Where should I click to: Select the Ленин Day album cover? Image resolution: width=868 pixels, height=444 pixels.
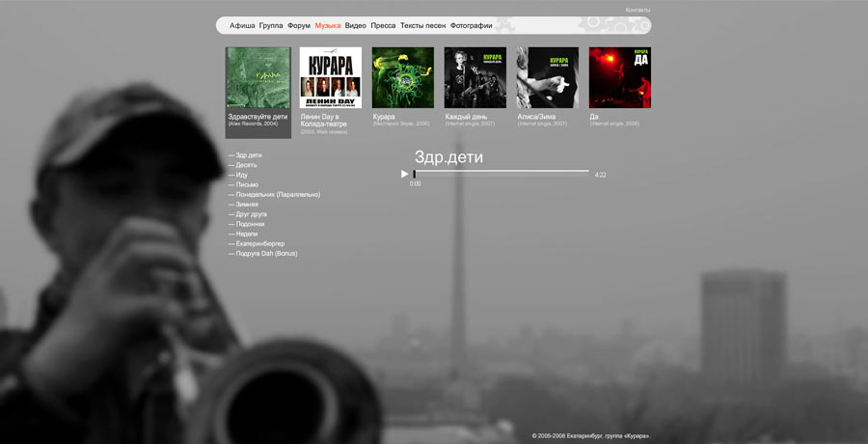(331, 77)
